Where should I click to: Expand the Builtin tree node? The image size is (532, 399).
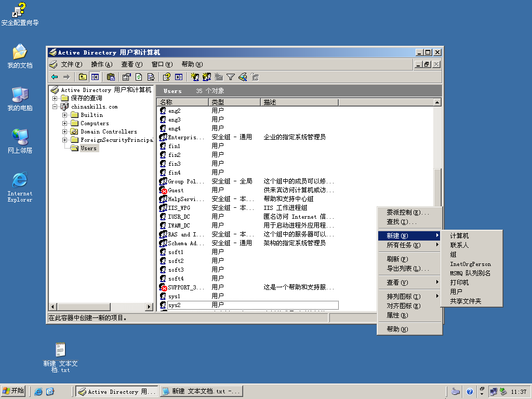click(x=64, y=115)
